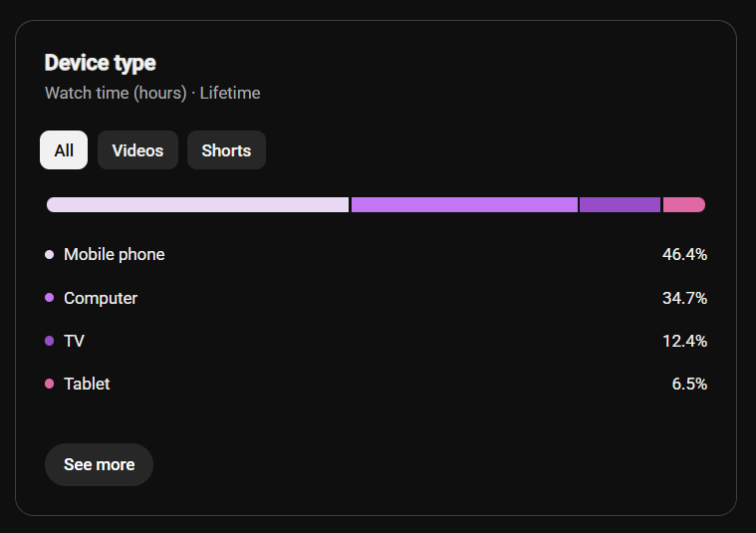The image size is (756, 533).
Task: Switch to the Shorts filter chip
Action: (226, 150)
